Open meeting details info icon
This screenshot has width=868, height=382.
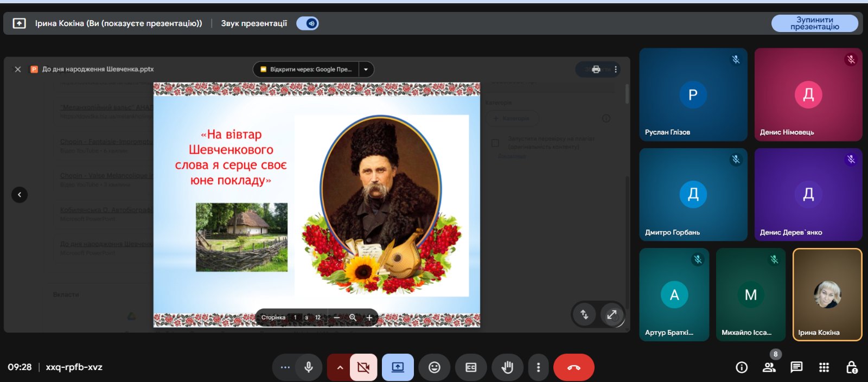coord(742,367)
